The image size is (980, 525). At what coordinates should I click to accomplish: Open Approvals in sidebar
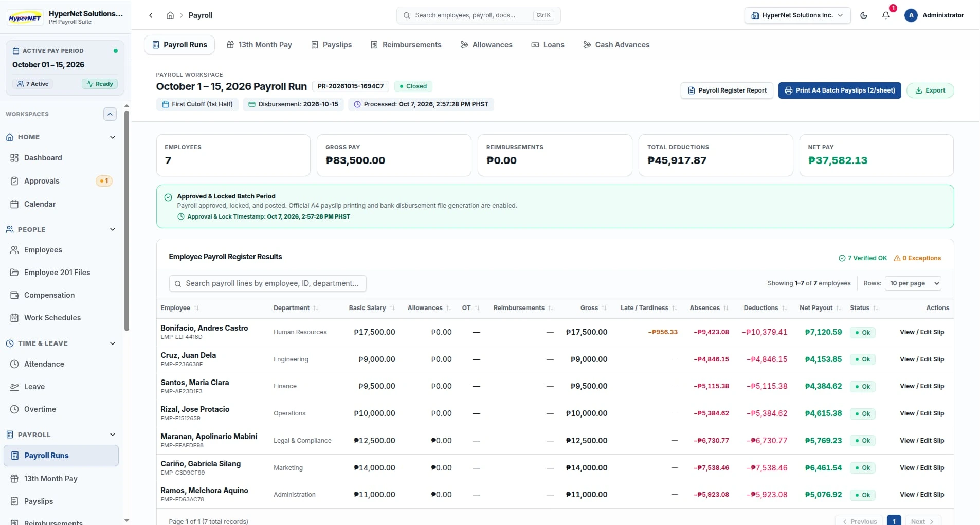(x=62, y=181)
